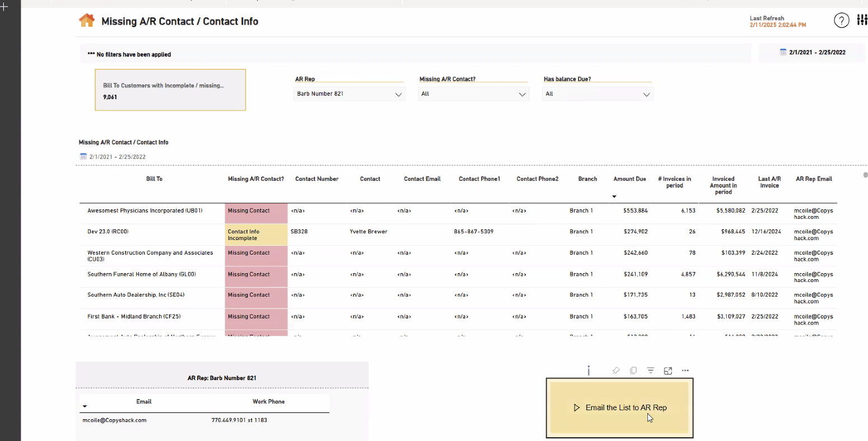Sort by Bill To column header
868x441 pixels.
pyautogui.click(x=154, y=179)
